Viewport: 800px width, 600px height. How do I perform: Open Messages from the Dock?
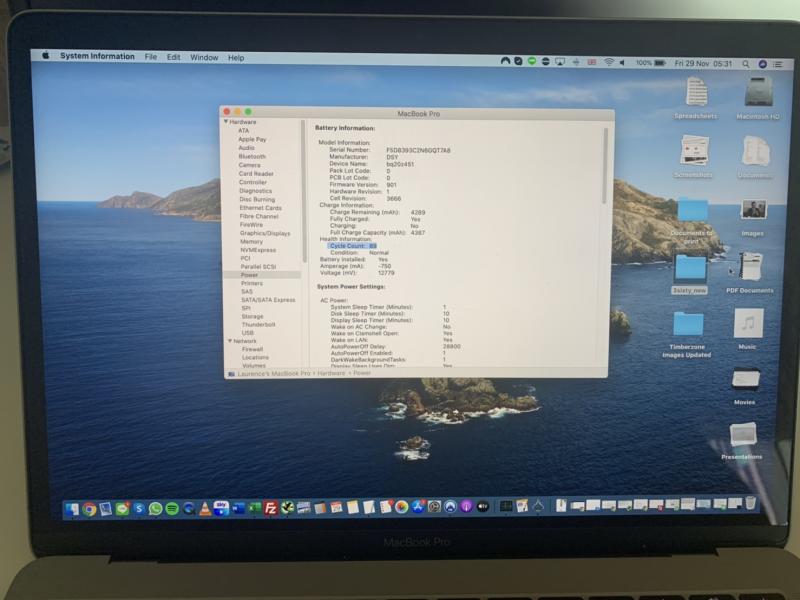(x=122, y=508)
